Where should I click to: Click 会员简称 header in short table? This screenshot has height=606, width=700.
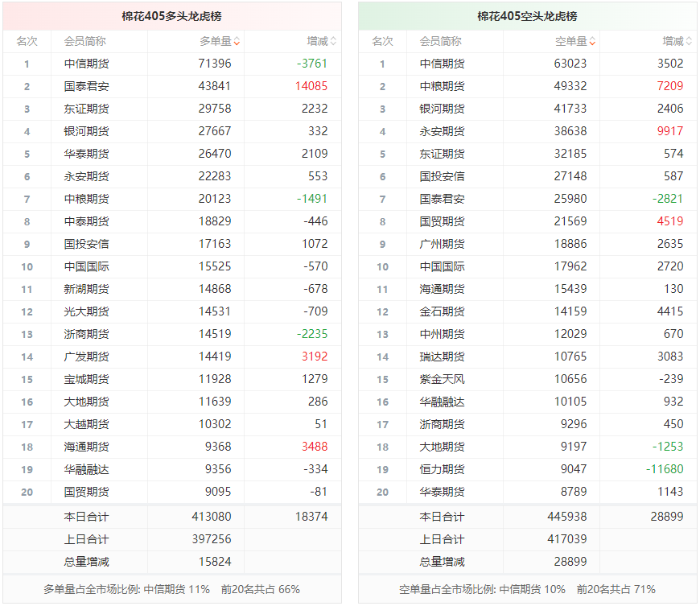click(441, 42)
